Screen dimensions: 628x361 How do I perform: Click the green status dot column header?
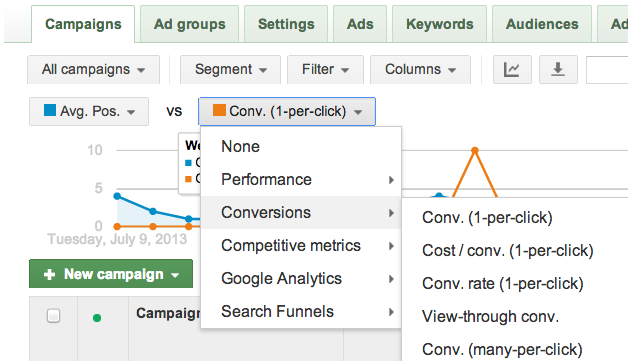point(97,318)
